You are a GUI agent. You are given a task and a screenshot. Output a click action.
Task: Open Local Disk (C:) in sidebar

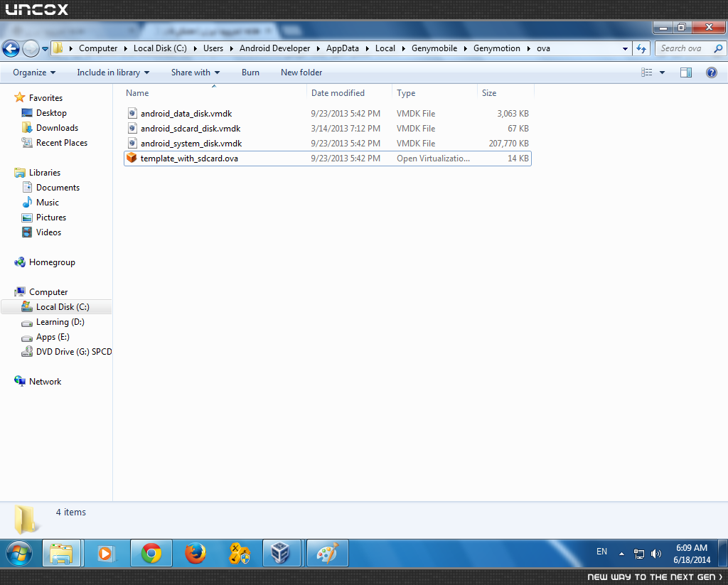tap(57, 307)
